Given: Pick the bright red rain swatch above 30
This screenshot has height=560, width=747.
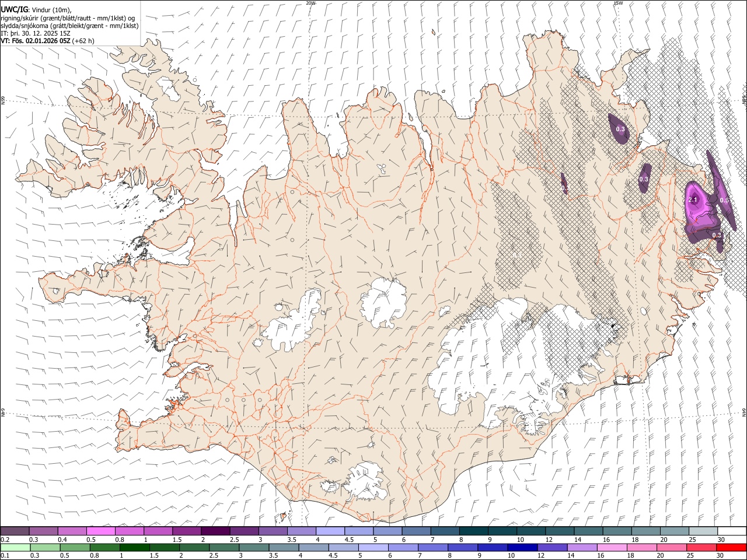Looking at the screenshot, I should 731,547.
